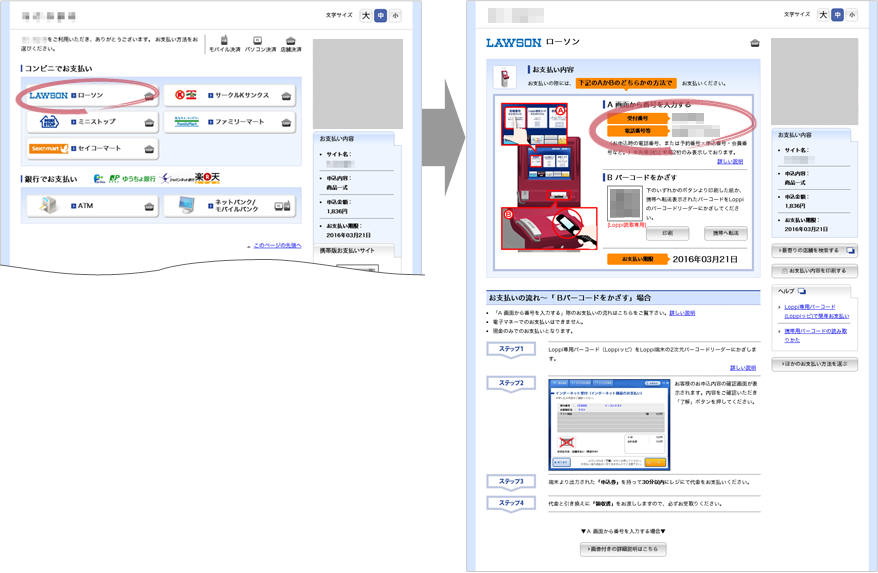This screenshot has width=878, height=573.
Task: Choose ネットバンク/モバイルバンク payment option
Action: 230,206
